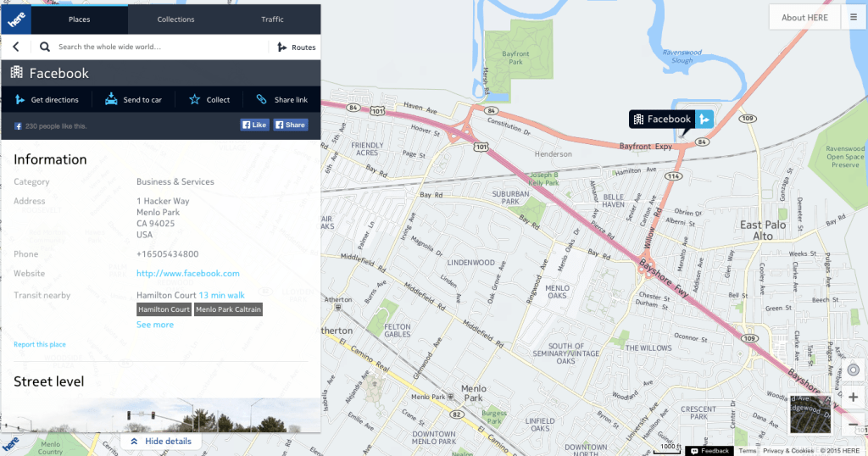Zoom in with the plus button

tap(853, 397)
